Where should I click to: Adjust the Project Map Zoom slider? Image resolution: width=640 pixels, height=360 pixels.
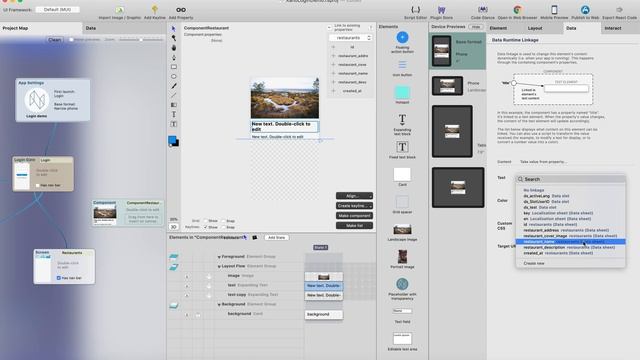[x=141, y=40]
